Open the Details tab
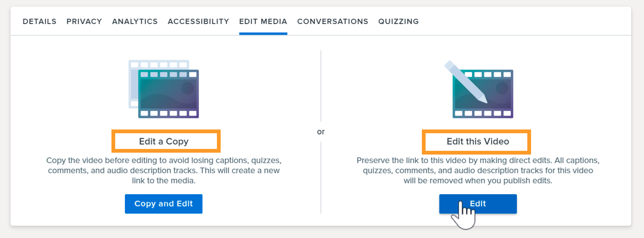The height and width of the screenshot is (238, 644). [x=40, y=21]
